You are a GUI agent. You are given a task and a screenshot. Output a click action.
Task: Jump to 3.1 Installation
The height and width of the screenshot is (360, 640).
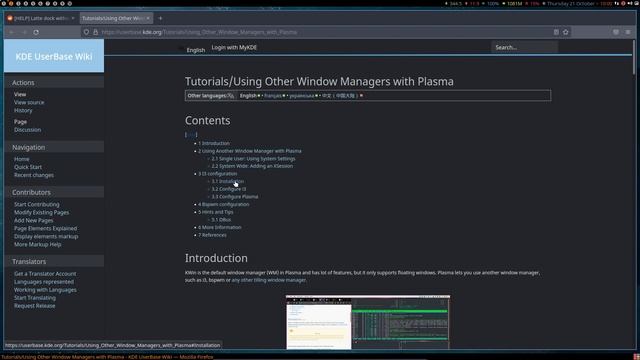pos(228,182)
